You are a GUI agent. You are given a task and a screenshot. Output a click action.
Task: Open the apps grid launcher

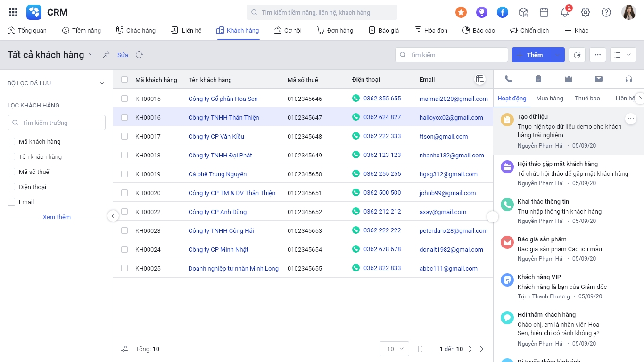13,12
